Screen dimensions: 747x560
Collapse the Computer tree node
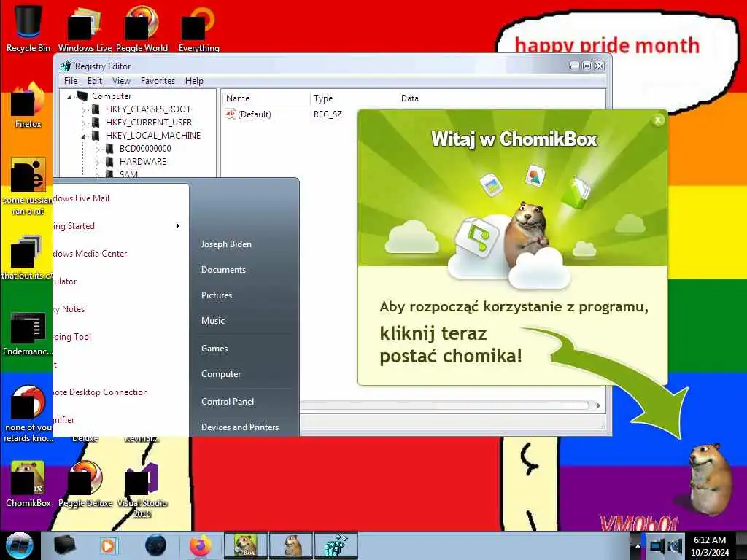[69, 97]
